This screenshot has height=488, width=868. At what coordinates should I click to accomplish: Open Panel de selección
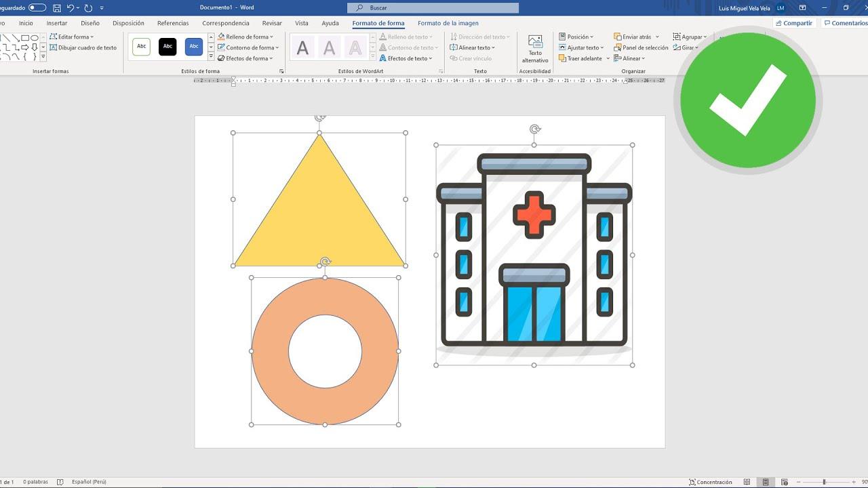point(641,47)
